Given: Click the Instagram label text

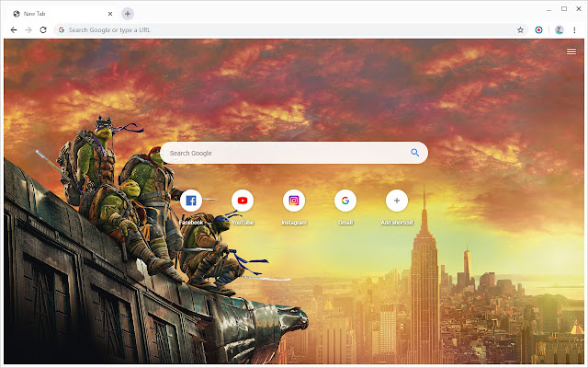Looking at the screenshot, I should point(294,223).
